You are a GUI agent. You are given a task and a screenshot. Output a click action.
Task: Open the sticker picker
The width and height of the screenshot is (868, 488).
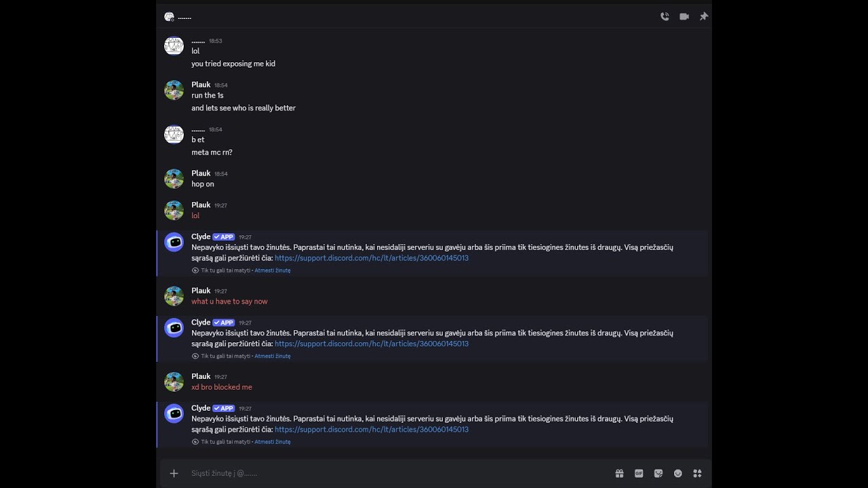658,473
